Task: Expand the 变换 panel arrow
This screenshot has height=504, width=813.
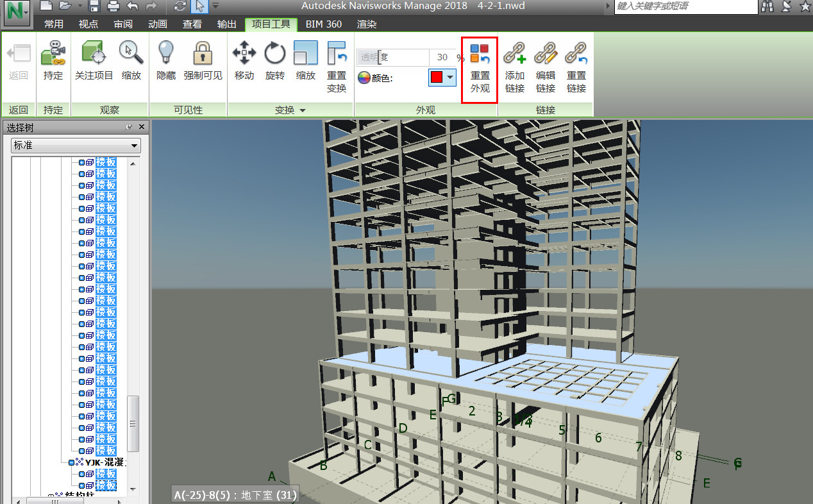Action: 303,110
